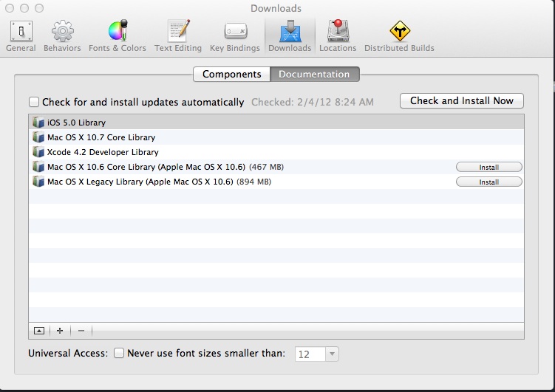Click the book icon beside Xcode 4.2 Developer Library

38,152
